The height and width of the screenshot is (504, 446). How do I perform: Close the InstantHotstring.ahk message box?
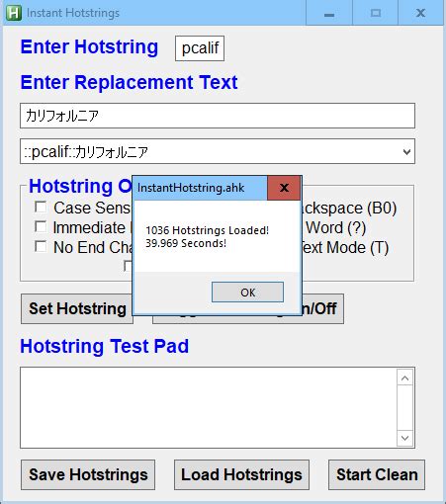click(284, 188)
